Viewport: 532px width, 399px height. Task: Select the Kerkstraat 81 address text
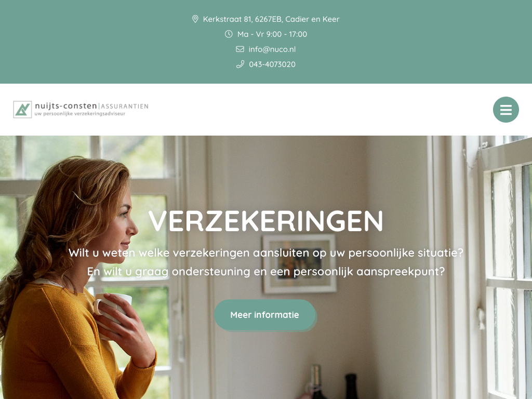271,19
